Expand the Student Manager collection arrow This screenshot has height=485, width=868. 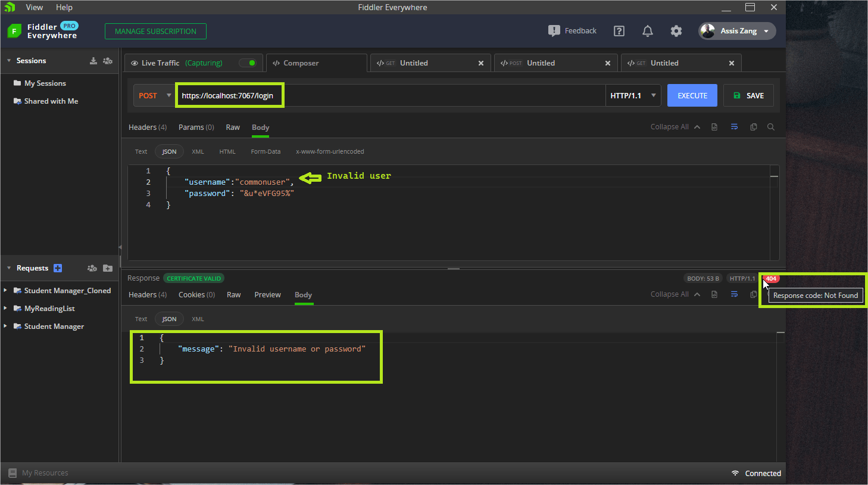(x=5, y=327)
